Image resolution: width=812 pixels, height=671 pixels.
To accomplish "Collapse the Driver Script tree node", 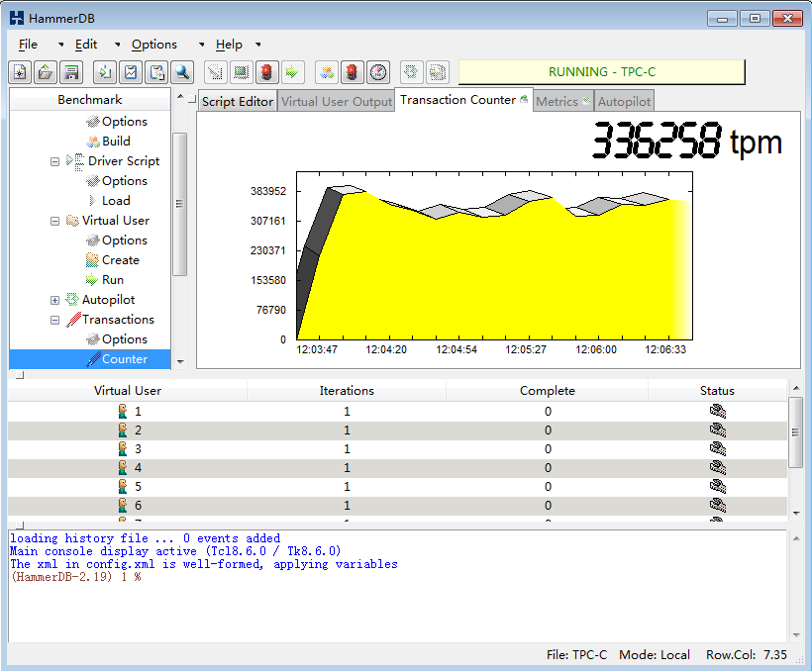I will tap(54, 161).
